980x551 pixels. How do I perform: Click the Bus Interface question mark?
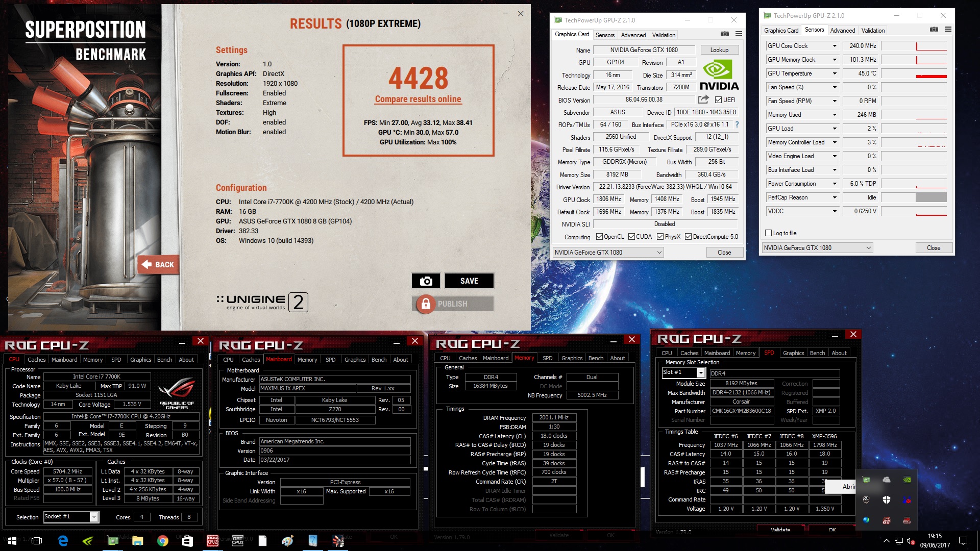(737, 124)
